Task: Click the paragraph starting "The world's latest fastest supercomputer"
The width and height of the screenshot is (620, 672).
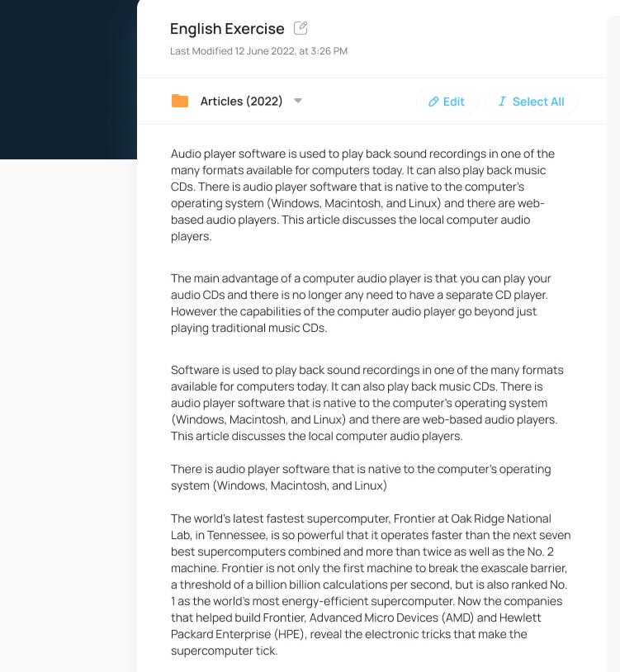Action: coord(369,584)
